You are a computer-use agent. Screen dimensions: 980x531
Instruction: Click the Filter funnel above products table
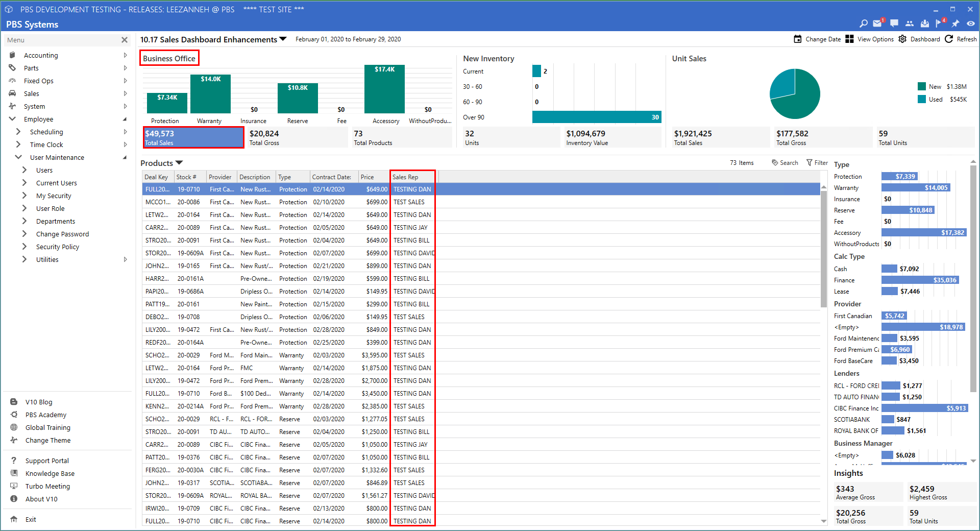coord(809,163)
